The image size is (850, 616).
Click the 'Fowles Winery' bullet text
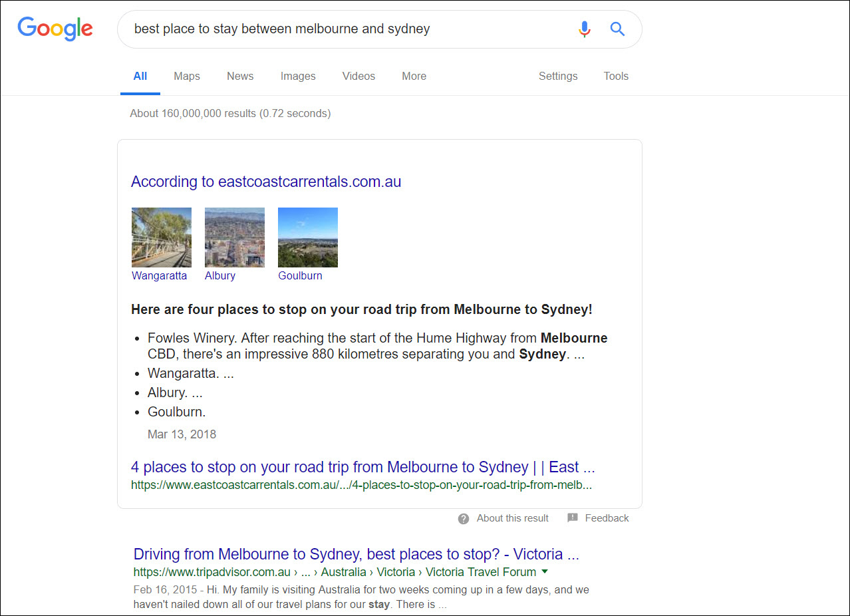pos(378,346)
